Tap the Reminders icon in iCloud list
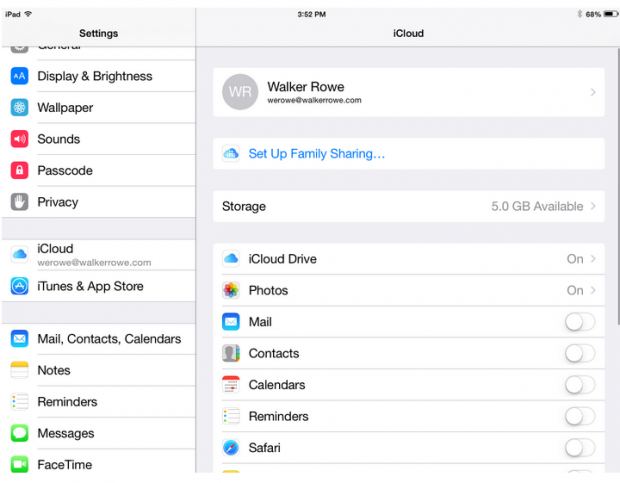The width and height of the screenshot is (620, 483). [x=231, y=416]
